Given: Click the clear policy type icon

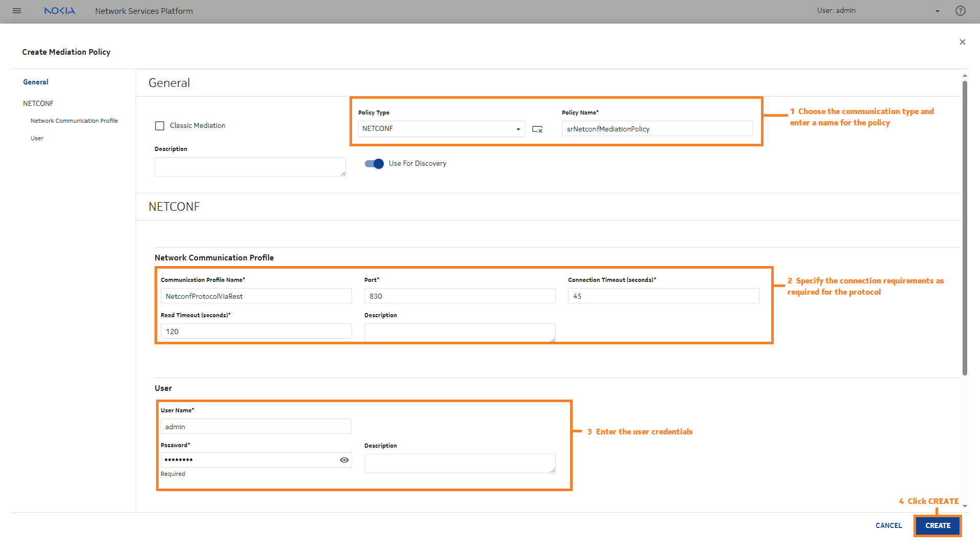Looking at the screenshot, I should 537,129.
